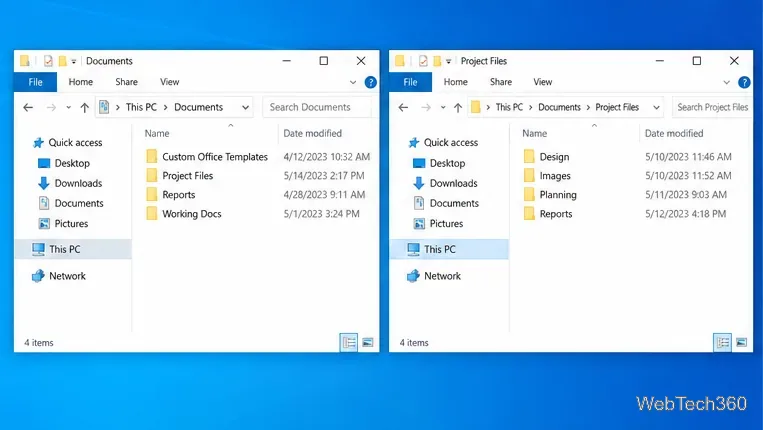The image size is (763, 430).
Task: Select Network in Documents window sidebar
Action: 59,276
